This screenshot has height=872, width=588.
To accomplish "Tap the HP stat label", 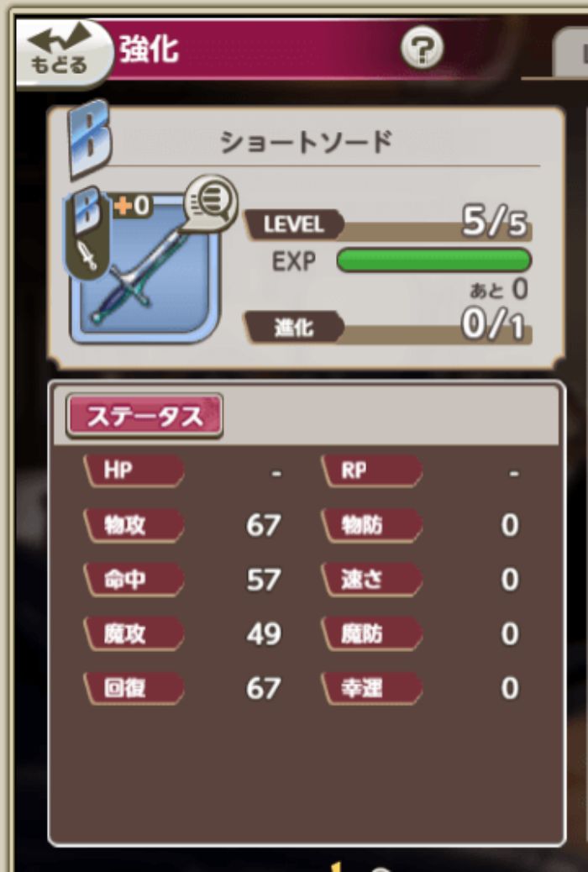I will click(134, 470).
